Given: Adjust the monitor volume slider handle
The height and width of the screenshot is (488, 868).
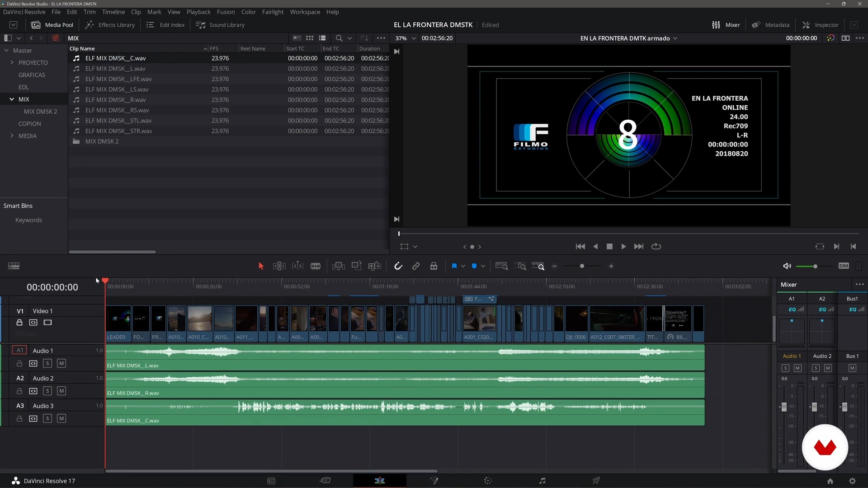Looking at the screenshot, I should pyautogui.click(x=815, y=266).
